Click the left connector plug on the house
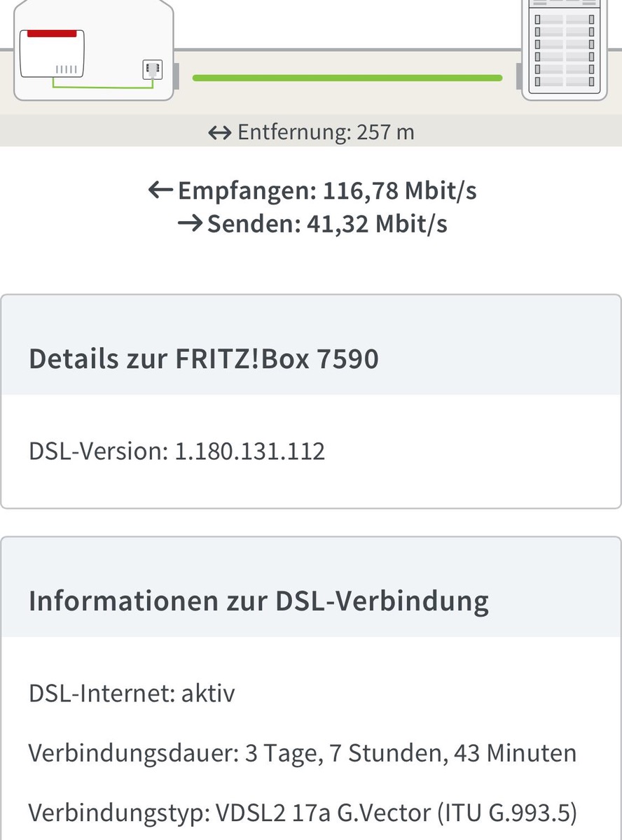622x840 pixels. pyautogui.click(x=177, y=76)
